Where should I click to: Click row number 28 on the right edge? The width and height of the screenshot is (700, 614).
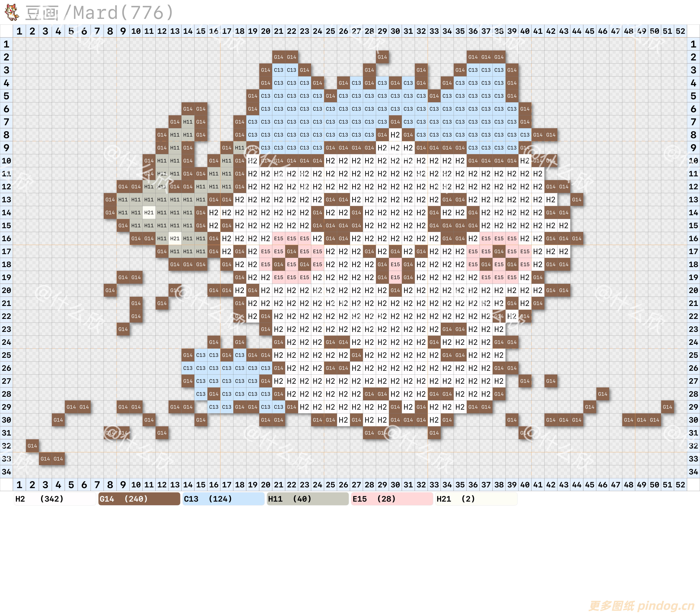click(693, 394)
